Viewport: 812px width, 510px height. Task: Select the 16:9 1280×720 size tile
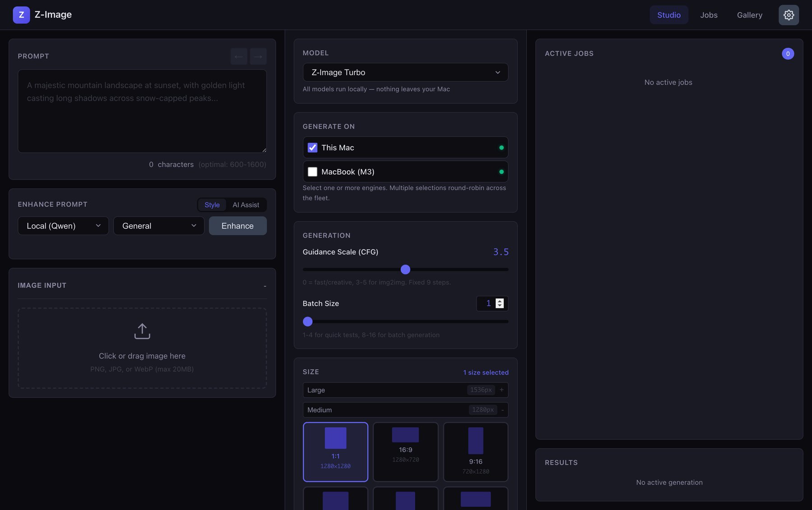click(406, 452)
